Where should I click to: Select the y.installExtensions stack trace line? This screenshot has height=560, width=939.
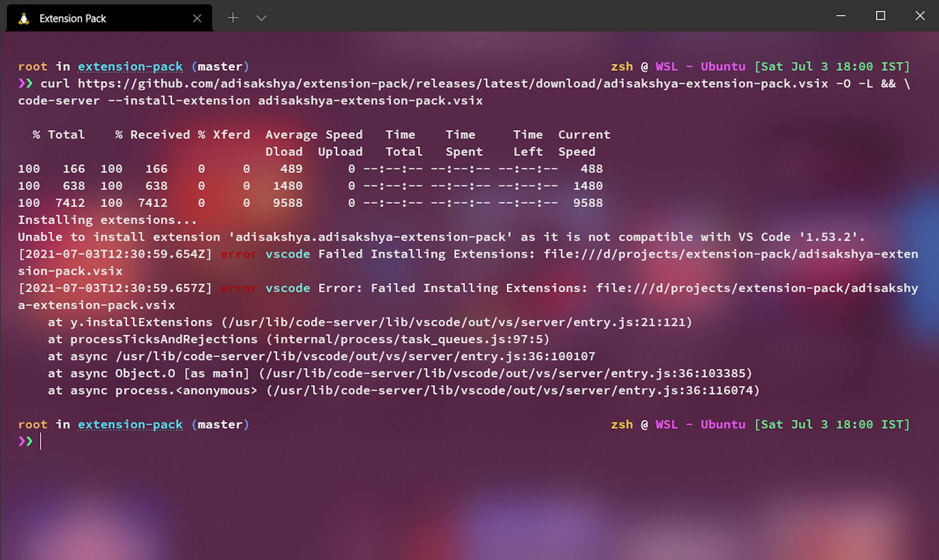369,322
